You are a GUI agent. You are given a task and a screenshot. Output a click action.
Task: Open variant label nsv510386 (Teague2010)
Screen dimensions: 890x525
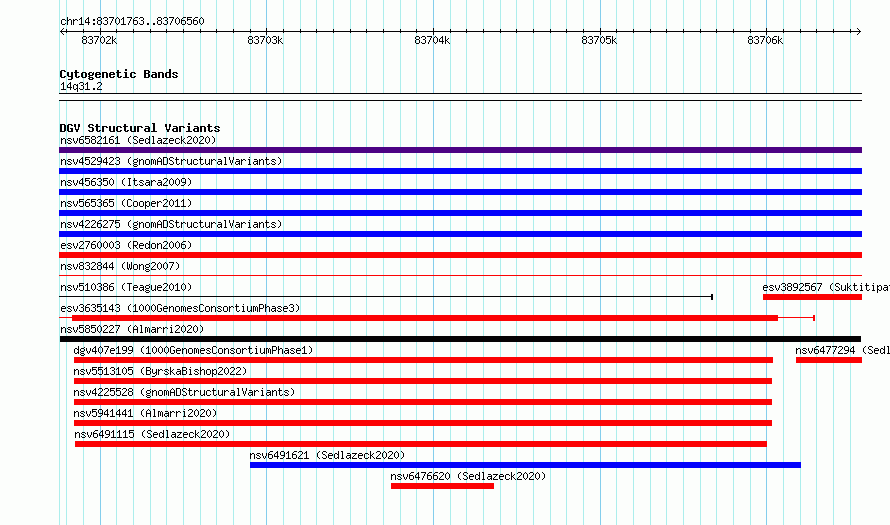[x=126, y=287]
